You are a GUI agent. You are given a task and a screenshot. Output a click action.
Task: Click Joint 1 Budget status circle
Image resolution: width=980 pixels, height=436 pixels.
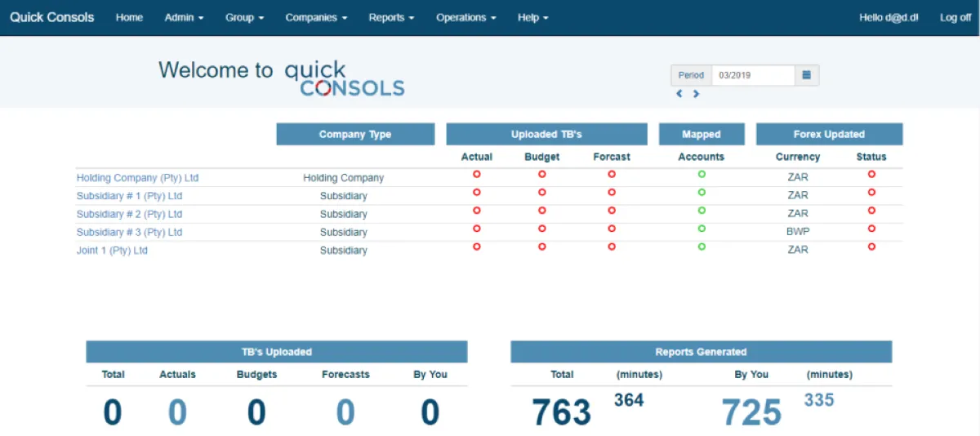[541, 246]
